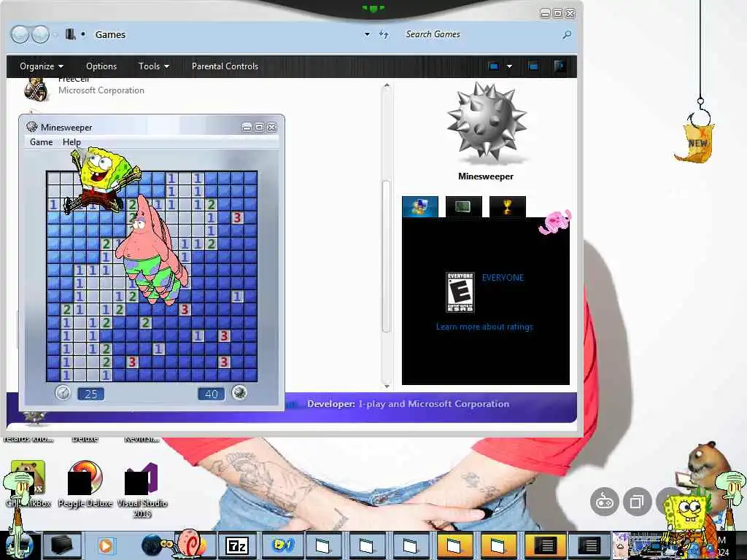Image resolution: width=747 pixels, height=560 pixels.
Task: Click the Games list scrollbar up arrow
Action: pyautogui.click(x=387, y=86)
